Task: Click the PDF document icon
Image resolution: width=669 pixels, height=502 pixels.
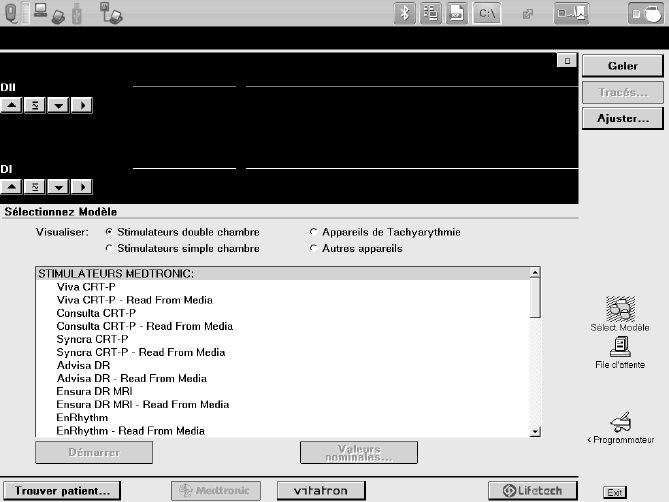Action: tap(457, 13)
